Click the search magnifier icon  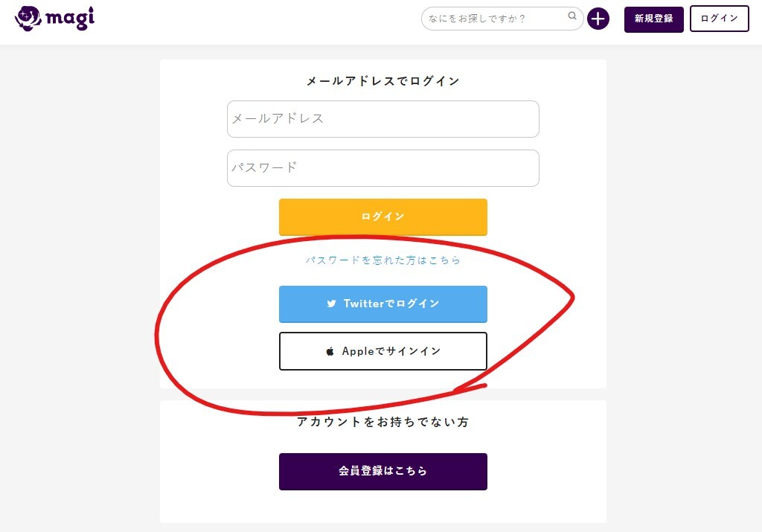click(x=571, y=15)
